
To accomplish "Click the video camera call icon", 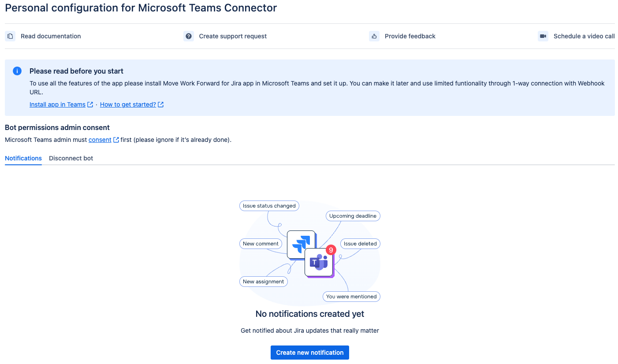I will pyautogui.click(x=543, y=36).
